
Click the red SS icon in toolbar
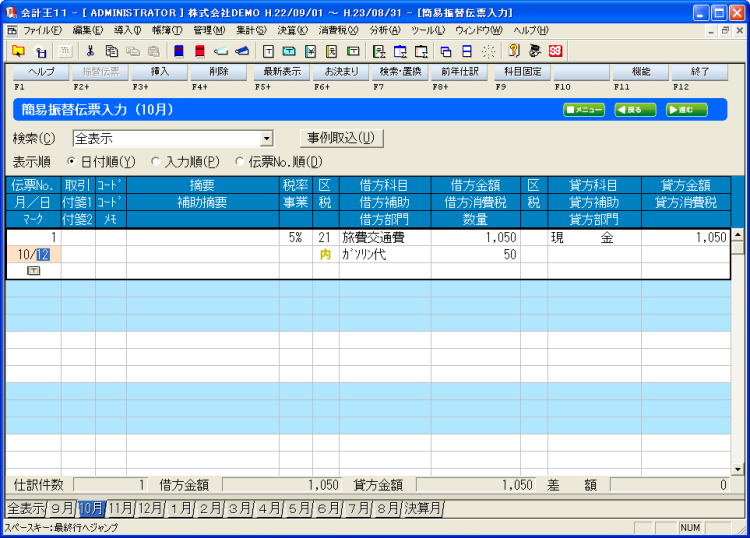tap(555, 51)
